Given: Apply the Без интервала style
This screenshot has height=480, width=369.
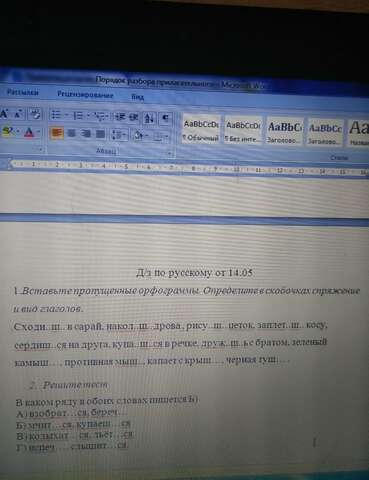Looking at the screenshot, I should click(x=243, y=131).
